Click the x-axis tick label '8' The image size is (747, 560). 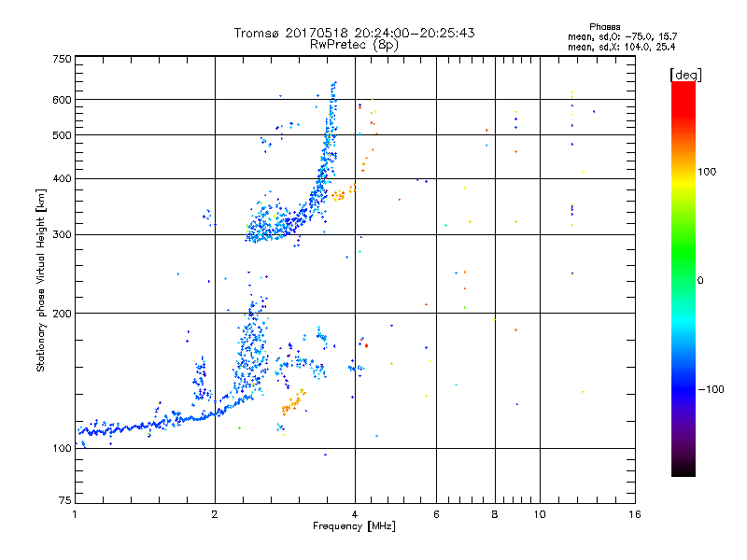[495, 514]
